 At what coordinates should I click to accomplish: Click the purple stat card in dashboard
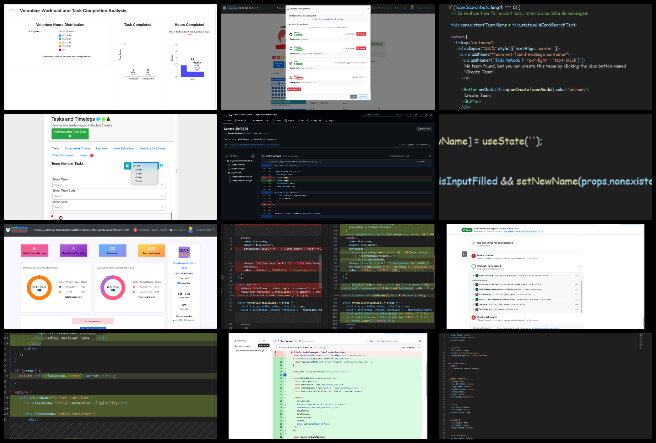[73, 250]
